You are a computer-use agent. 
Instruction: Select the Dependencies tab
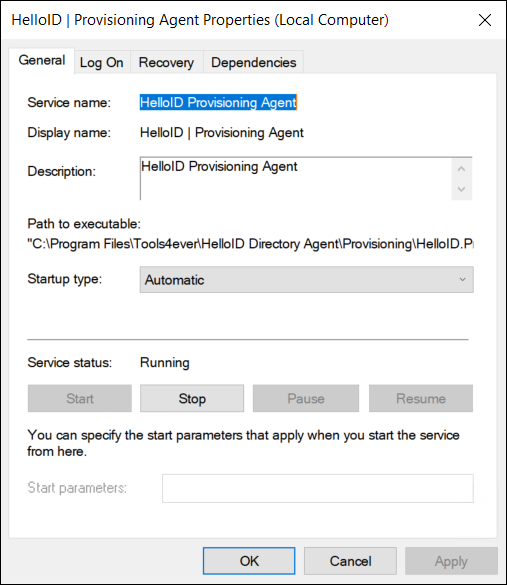pyautogui.click(x=253, y=62)
